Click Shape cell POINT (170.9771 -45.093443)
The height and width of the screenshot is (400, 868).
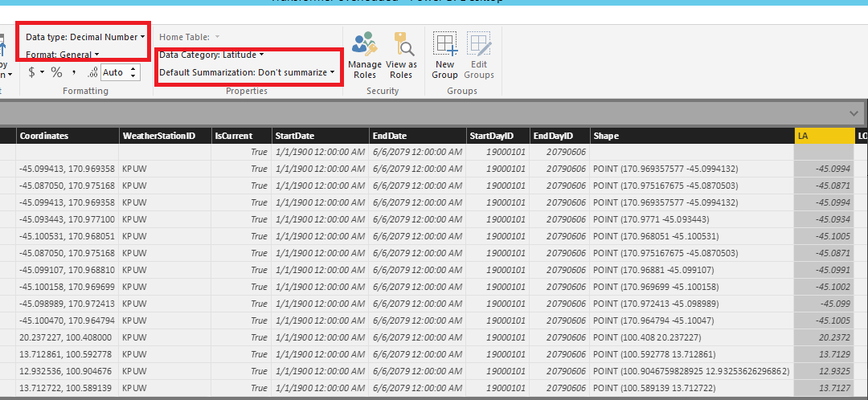click(692, 219)
